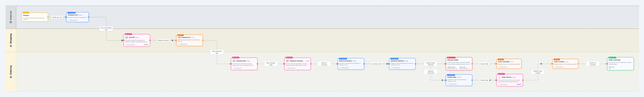
Task: Click 'ordering-platform' owner in Checkout API node
Action: pos(238,68)
